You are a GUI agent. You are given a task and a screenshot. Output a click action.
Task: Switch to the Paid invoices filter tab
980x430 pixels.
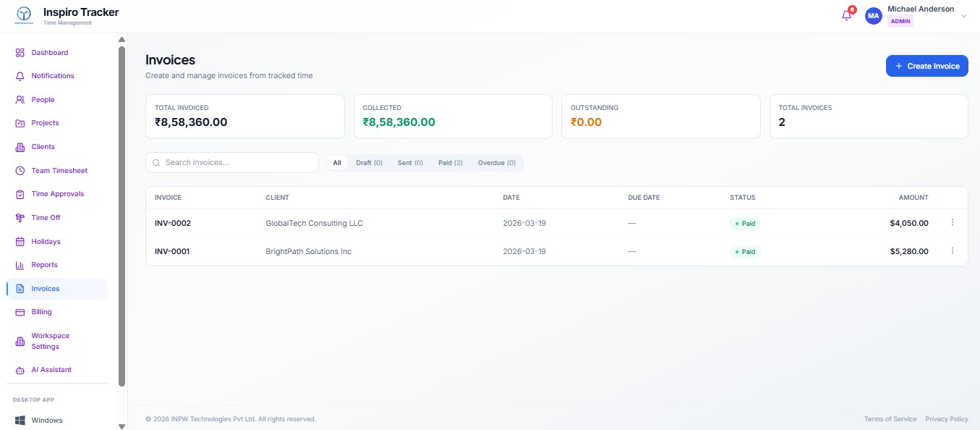click(450, 162)
